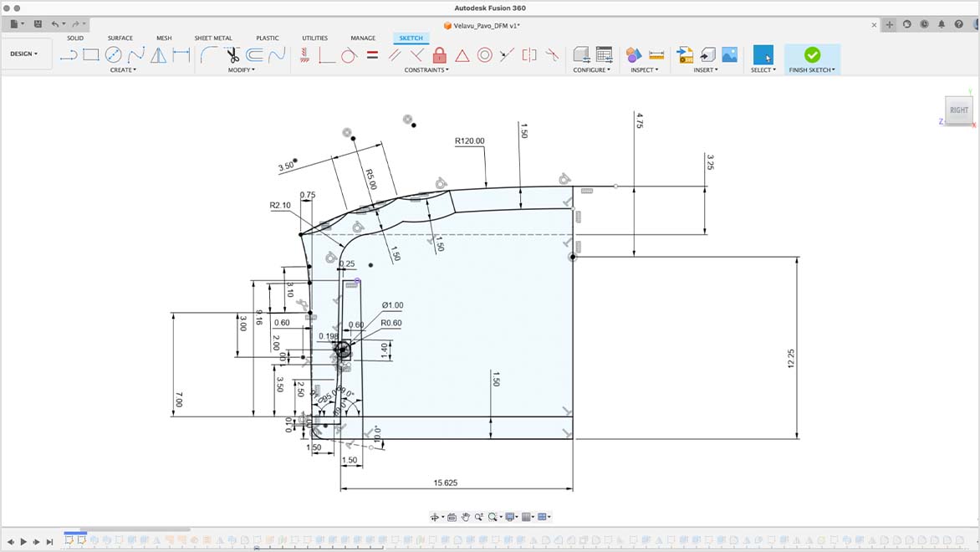
Task: Expand the CREATE dropdown
Action: click(123, 70)
